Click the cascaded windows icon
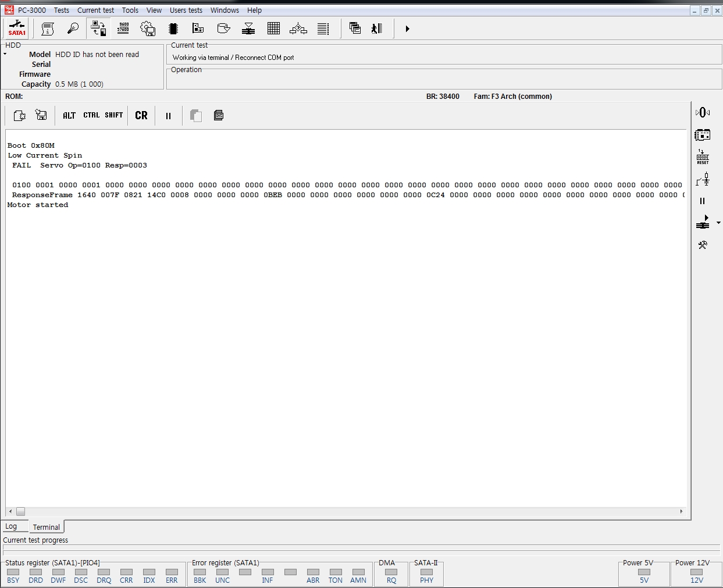723x588 pixels. point(355,28)
